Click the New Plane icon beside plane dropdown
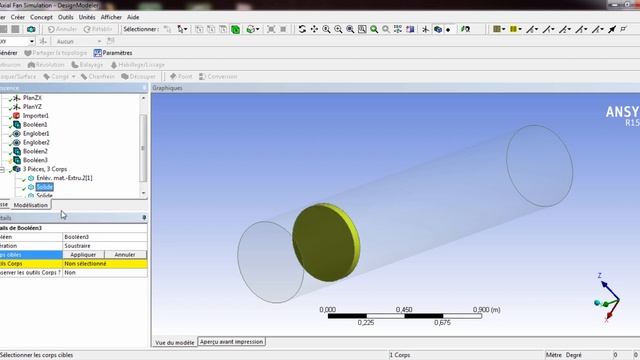This screenshot has width=640, height=360. (43, 41)
